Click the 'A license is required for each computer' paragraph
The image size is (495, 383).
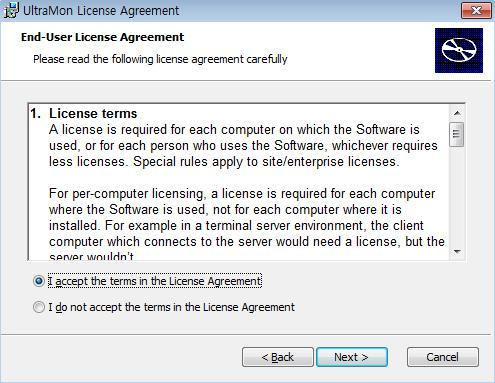pyautogui.click(x=243, y=145)
